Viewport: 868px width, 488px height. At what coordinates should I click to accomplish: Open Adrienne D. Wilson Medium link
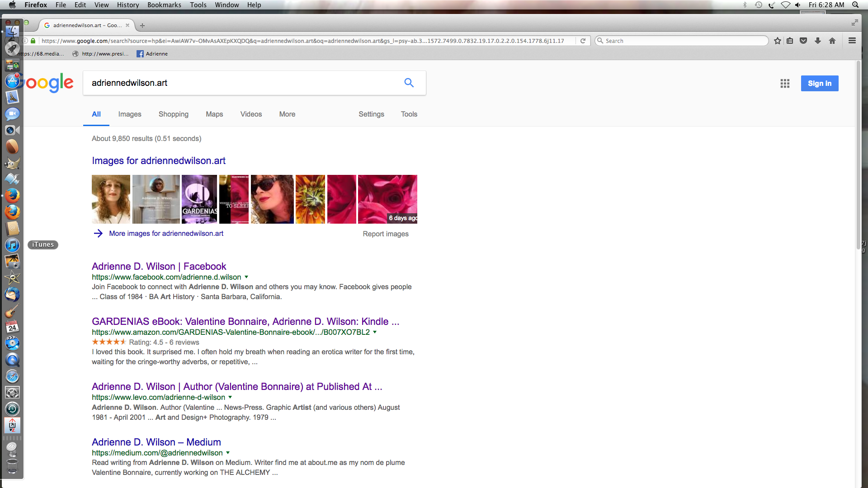pyautogui.click(x=156, y=442)
